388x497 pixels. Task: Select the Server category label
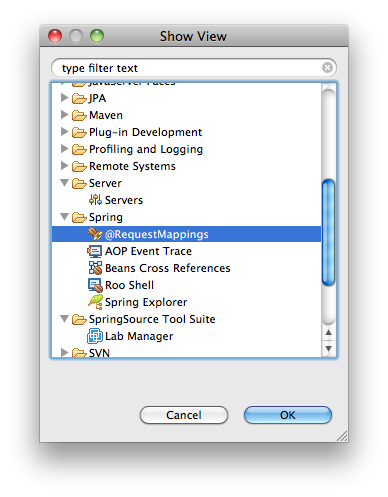click(x=105, y=183)
